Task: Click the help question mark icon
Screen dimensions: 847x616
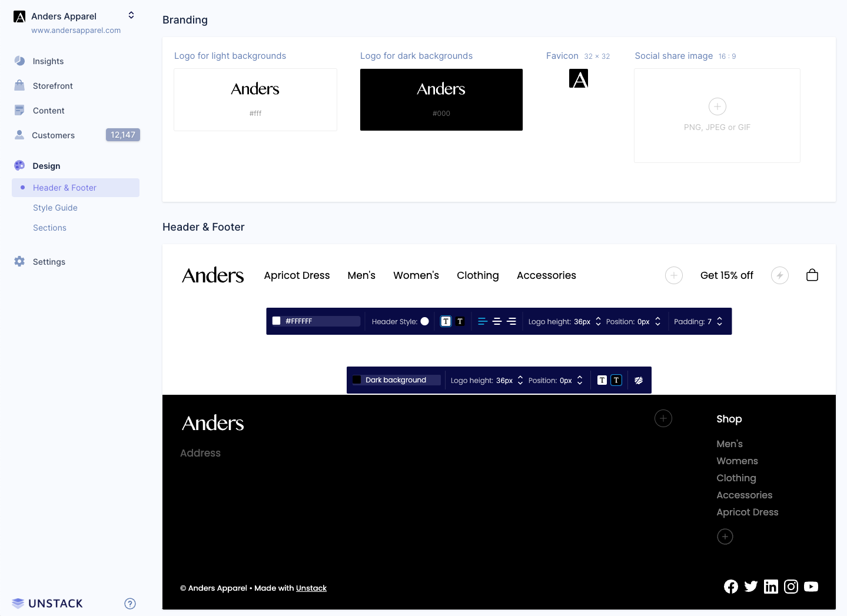Action: pyautogui.click(x=130, y=604)
